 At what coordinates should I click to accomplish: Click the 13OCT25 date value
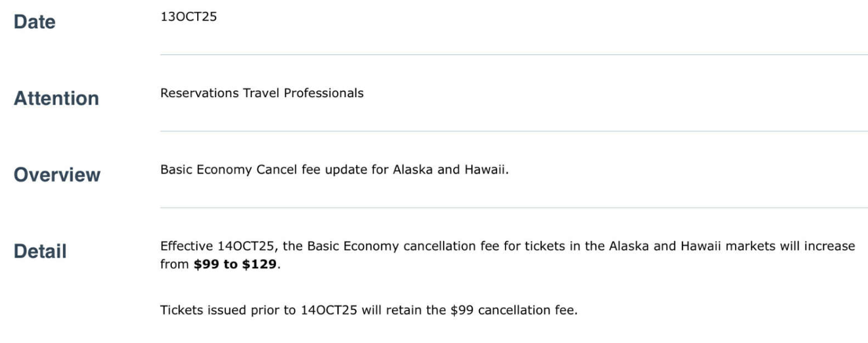(188, 17)
